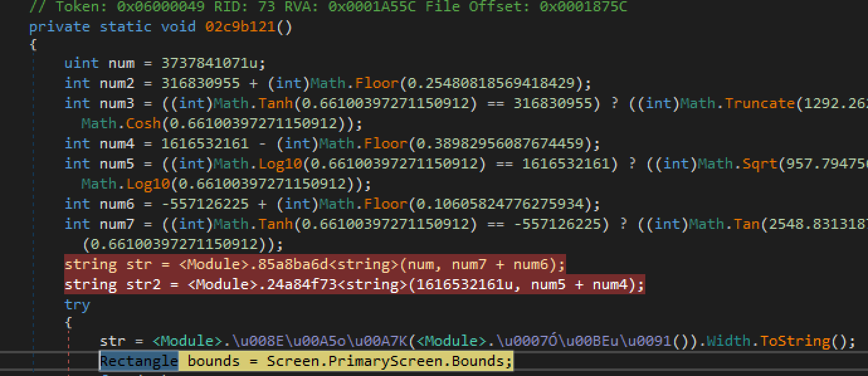The width and height of the screenshot is (868, 376).
Task: Click Math.Floor in the num2 line
Action: coord(363,83)
